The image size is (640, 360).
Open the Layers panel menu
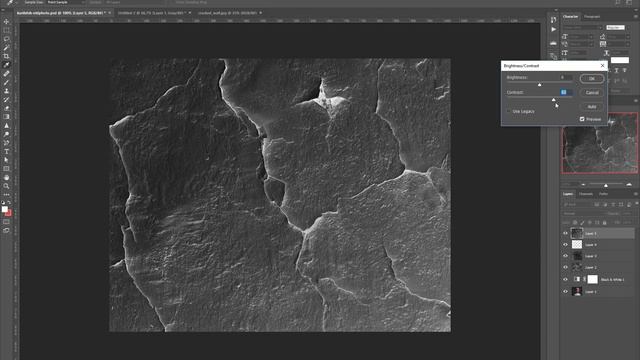(636, 194)
